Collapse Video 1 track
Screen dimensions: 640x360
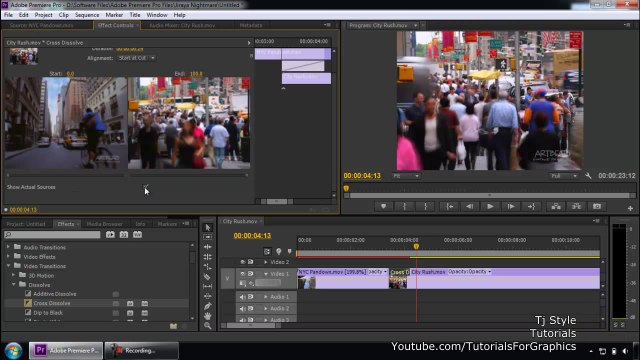tap(266, 274)
